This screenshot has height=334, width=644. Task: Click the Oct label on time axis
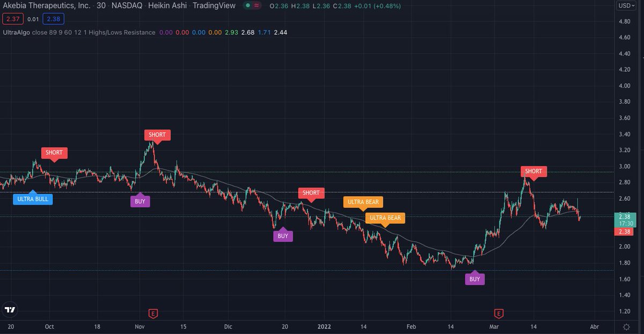(49, 326)
